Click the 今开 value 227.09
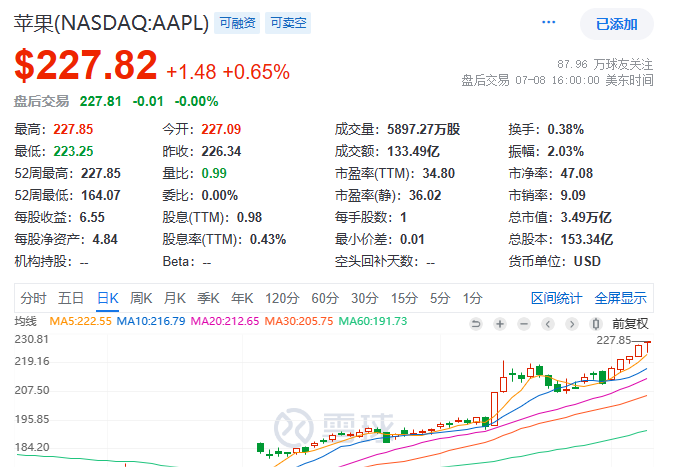The image size is (673, 467). (221, 129)
